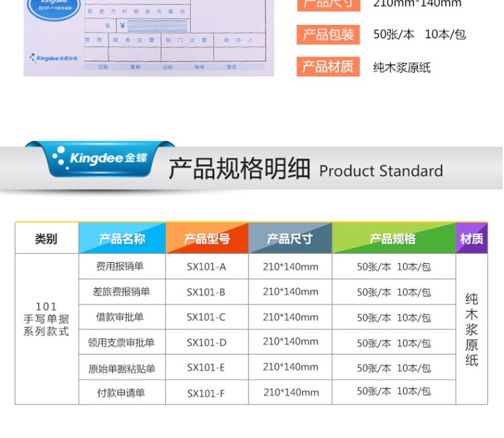
Task: Select the 类别 column header
Action: pyautogui.click(x=46, y=238)
